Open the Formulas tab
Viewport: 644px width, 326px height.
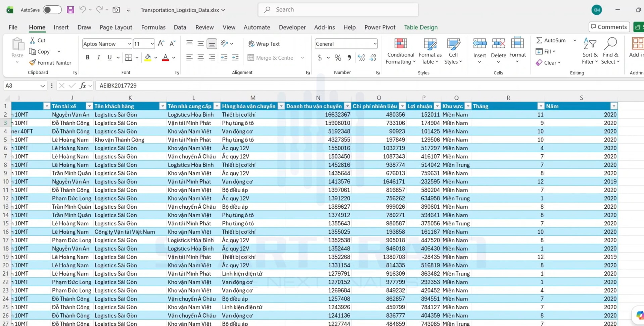pos(153,27)
